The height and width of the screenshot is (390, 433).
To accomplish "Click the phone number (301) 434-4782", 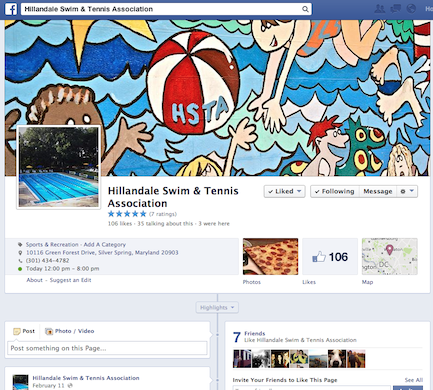I will pos(47,261).
